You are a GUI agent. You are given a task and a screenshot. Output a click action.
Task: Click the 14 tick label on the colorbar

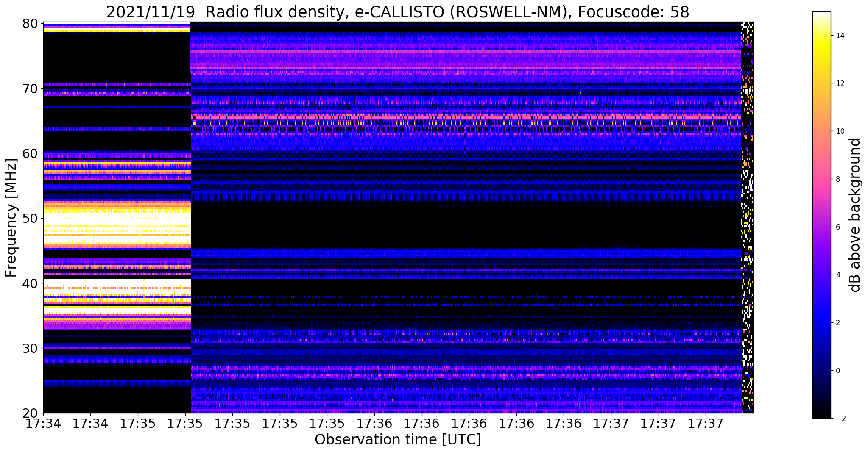pyautogui.click(x=840, y=36)
